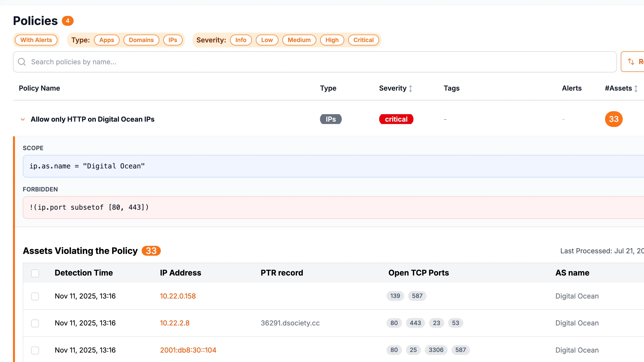This screenshot has width=644, height=362.
Task: Click the Last Processed timestamp text
Action: 602,251
